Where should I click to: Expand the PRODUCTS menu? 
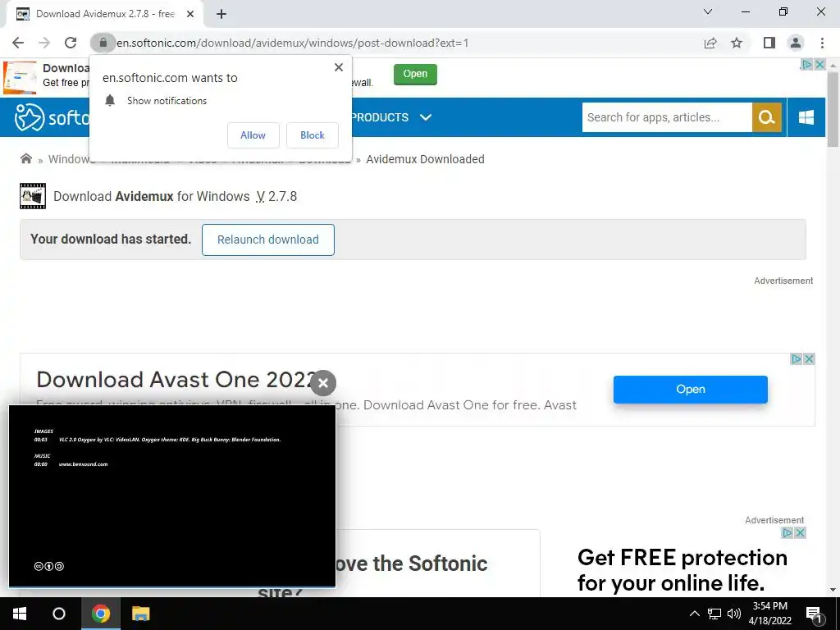point(391,117)
